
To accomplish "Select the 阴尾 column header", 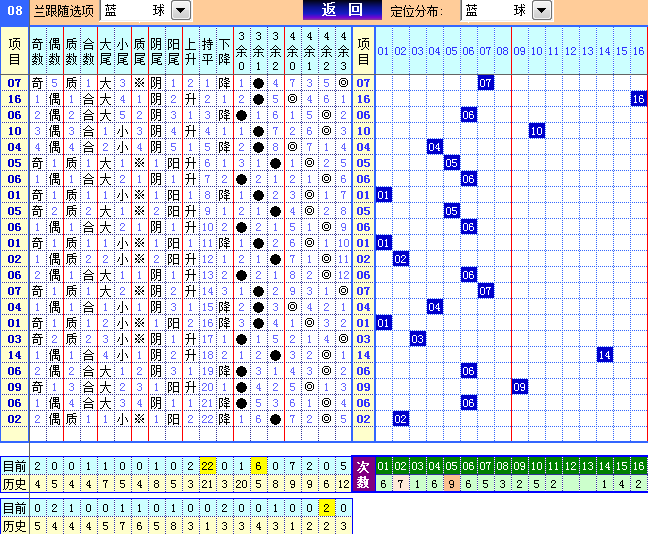I will pyautogui.click(x=157, y=51).
